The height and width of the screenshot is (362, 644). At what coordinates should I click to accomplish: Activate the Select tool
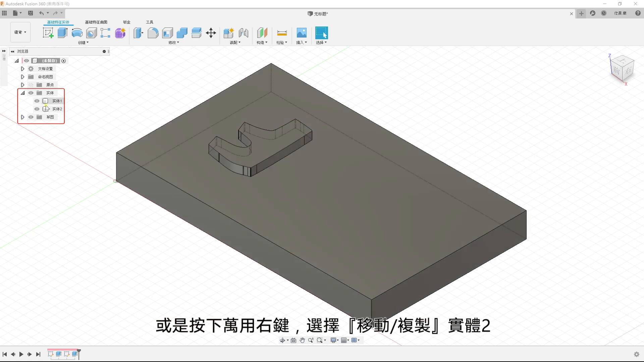321,33
